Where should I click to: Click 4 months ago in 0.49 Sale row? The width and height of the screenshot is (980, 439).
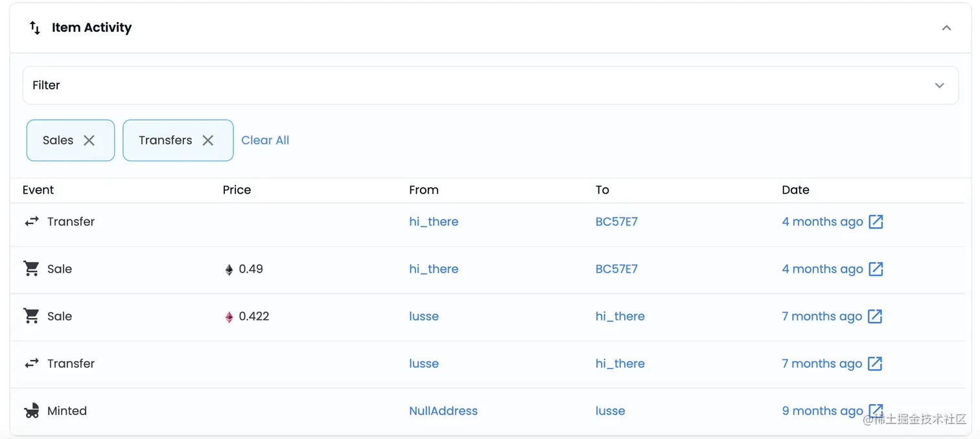822,269
